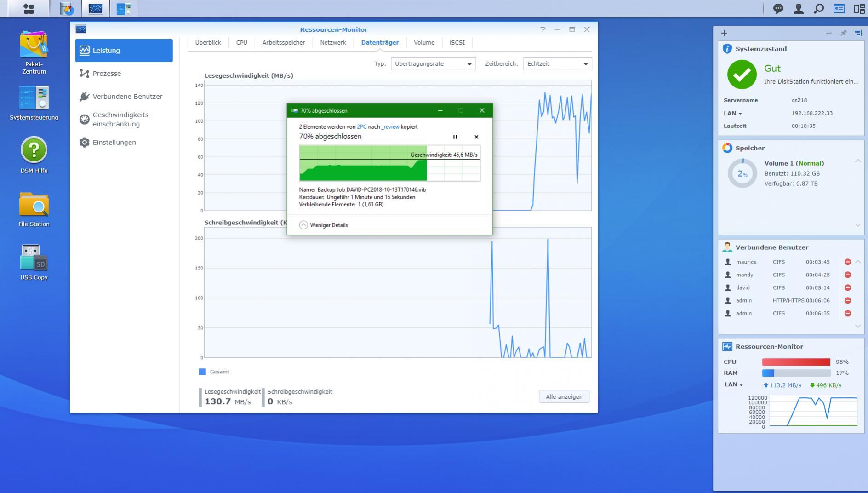
Task: Click the CPU 98% usage bar
Action: tap(796, 362)
